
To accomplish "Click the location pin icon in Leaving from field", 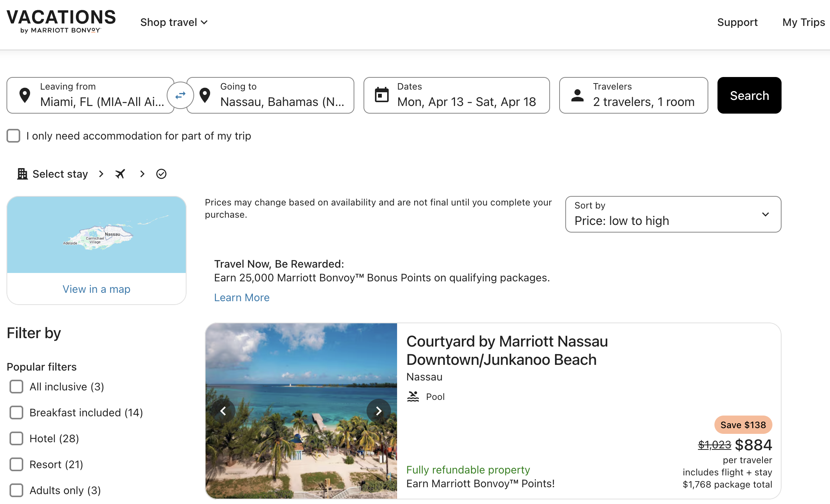I will [24, 95].
